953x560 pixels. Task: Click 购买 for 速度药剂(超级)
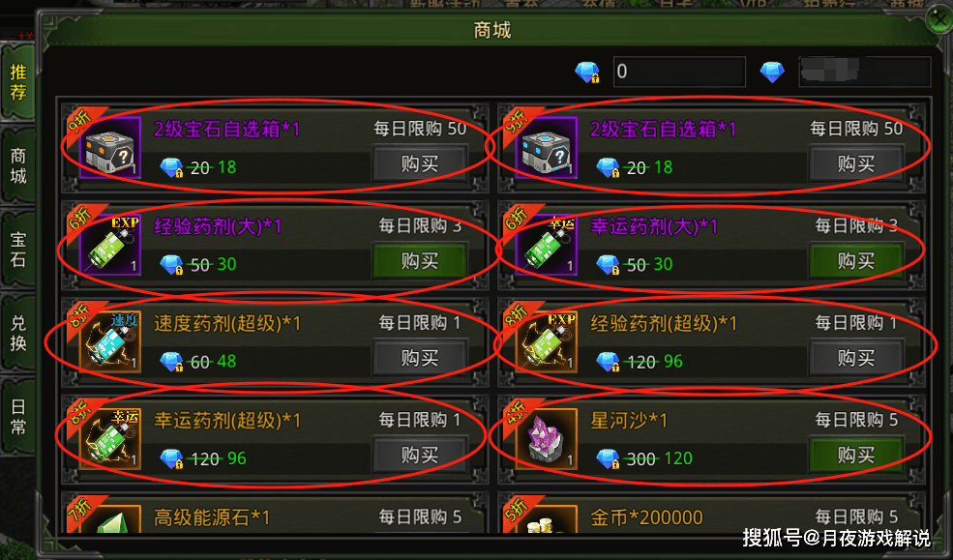pos(420,358)
